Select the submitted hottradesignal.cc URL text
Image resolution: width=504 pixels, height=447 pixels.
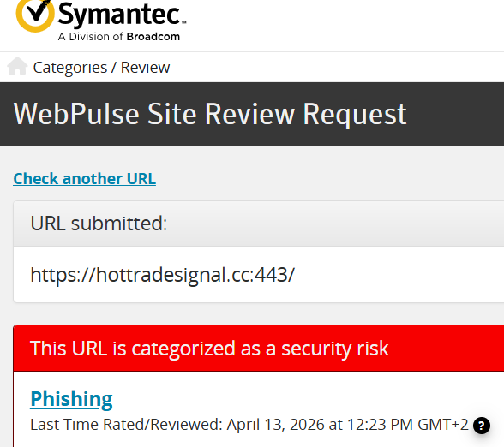tap(162, 275)
